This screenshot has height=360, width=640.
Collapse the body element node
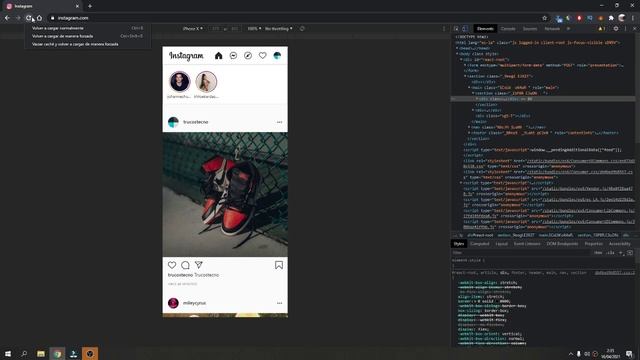click(x=457, y=54)
